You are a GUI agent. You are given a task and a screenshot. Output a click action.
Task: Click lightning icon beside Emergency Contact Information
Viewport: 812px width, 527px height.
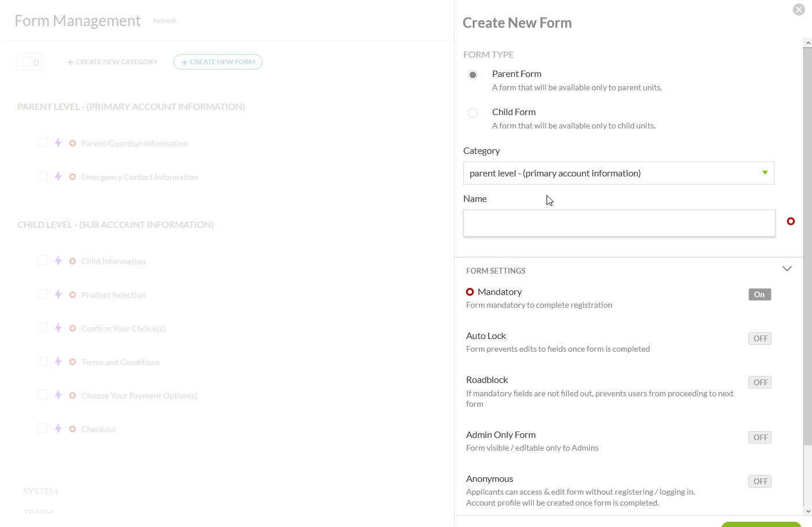58,176
